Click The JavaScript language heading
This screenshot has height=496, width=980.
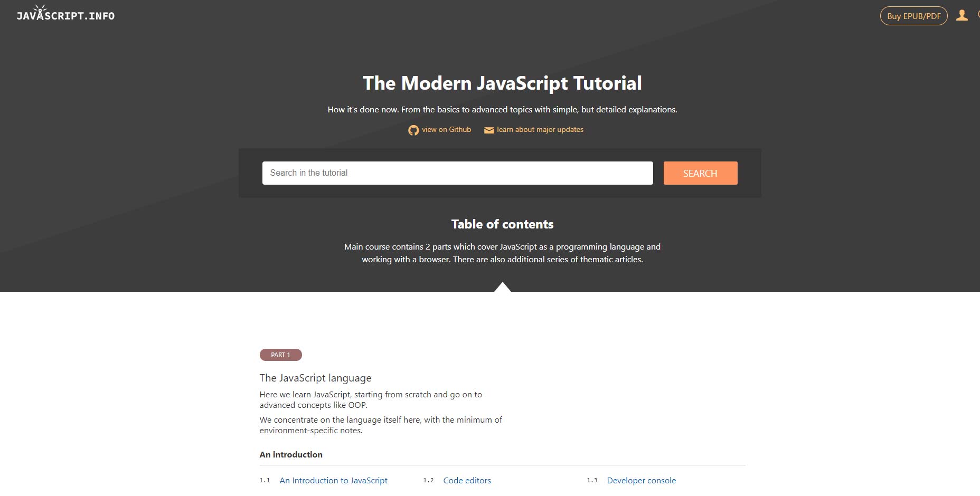tap(315, 378)
